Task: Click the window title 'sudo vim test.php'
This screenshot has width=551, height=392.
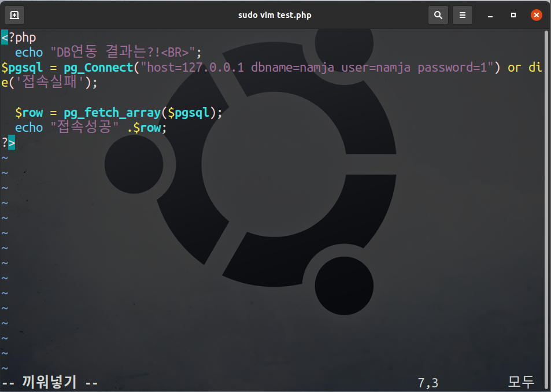Action: (x=275, y=15)
